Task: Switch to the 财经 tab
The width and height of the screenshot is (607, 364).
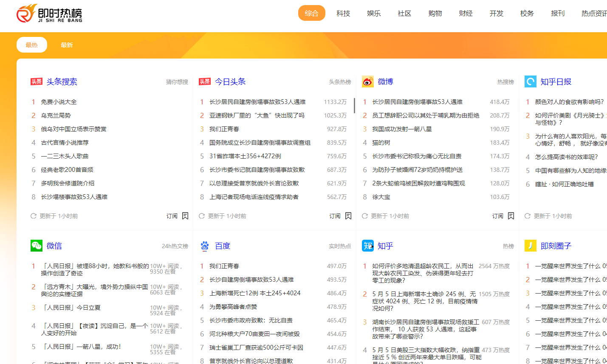Action: click(x=466, y=13)
